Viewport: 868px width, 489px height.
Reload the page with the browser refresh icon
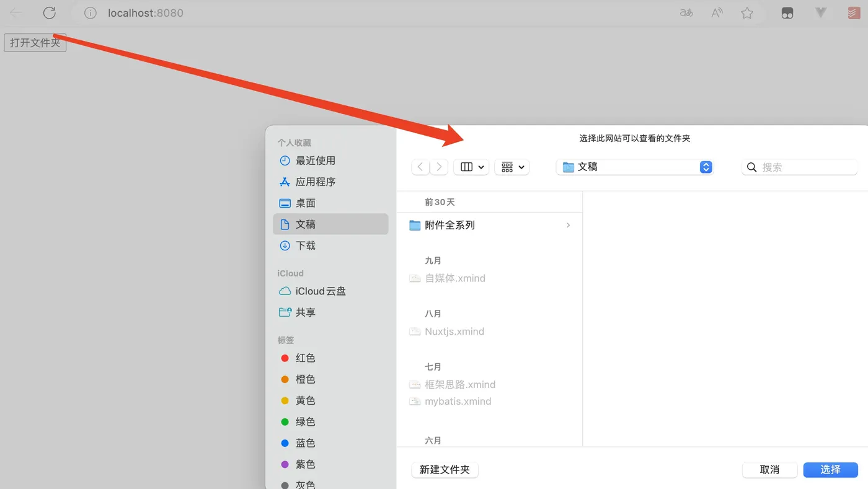pyautogui.click(x=50, y=12)
